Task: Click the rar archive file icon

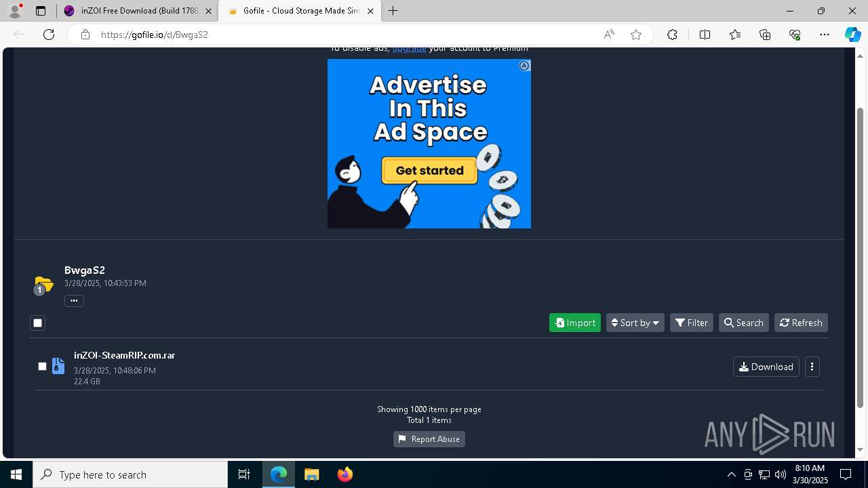Action: coord(58,367)
